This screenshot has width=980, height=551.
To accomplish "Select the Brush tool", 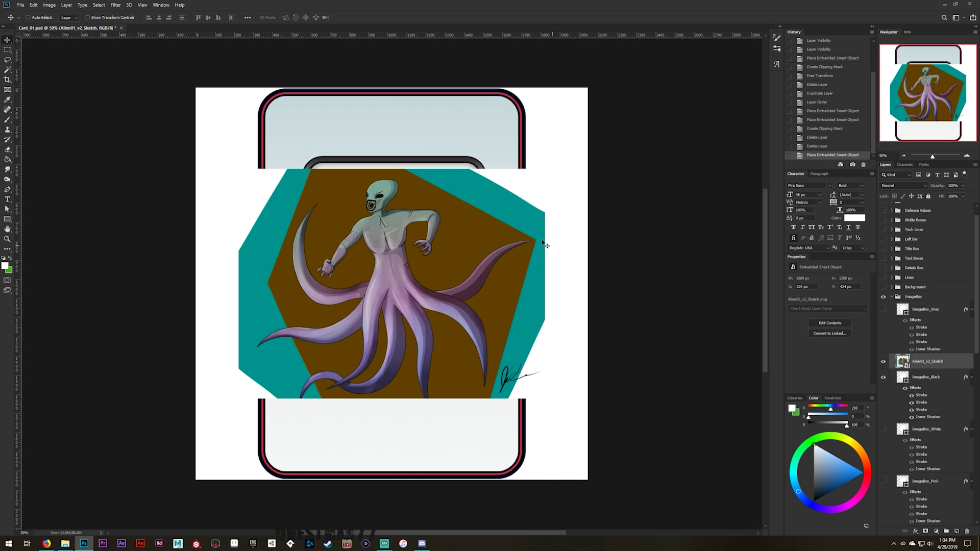I will [x=7, y=119].
